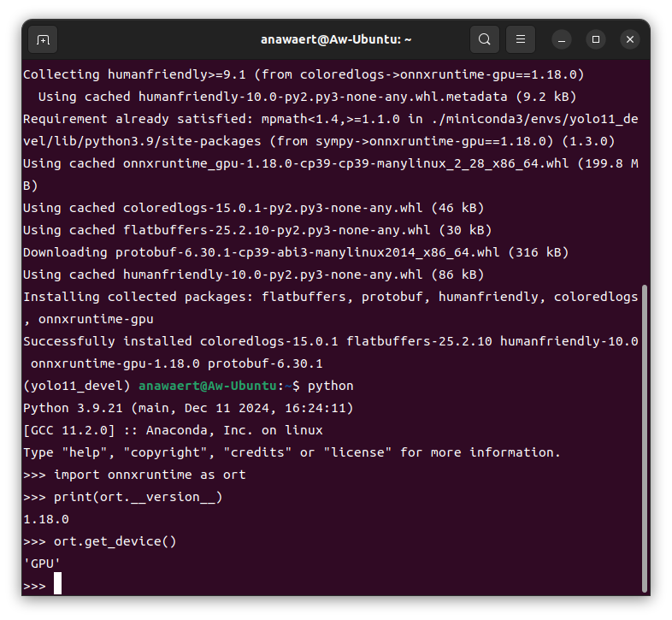Open the hamburger main menu

[520, 39]
